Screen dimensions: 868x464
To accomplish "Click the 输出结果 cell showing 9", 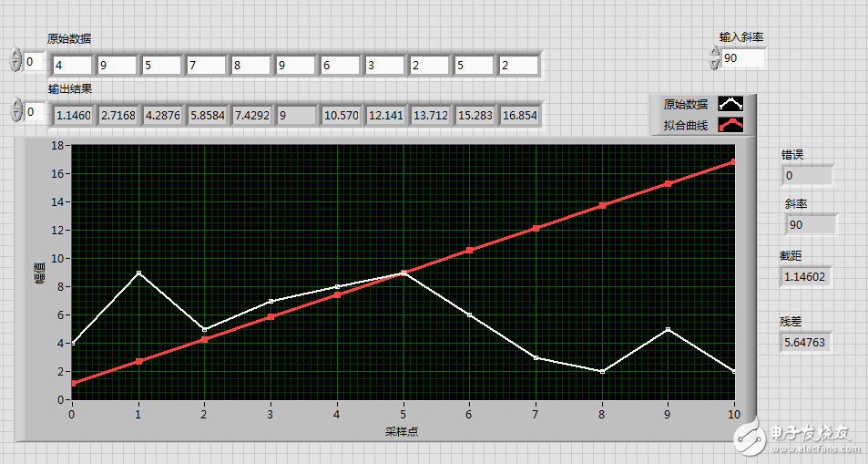I will tap(296, 115).
